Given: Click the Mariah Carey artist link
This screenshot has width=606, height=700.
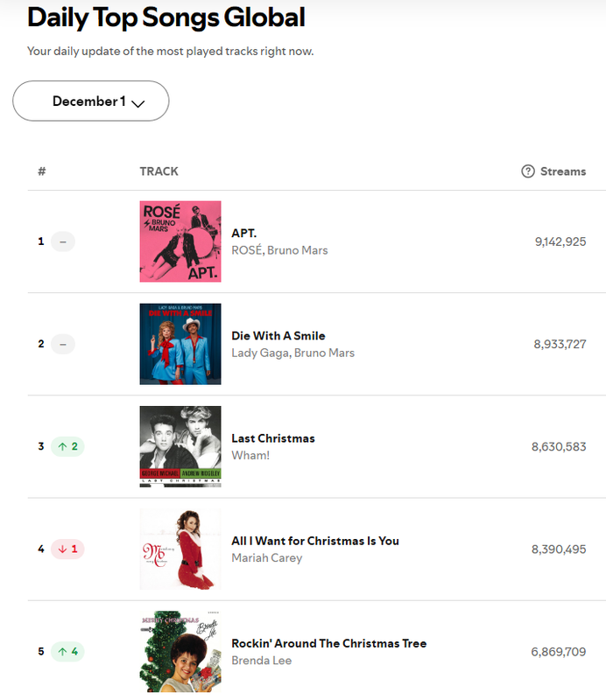Looking at the screenshot, I should 267,558.
